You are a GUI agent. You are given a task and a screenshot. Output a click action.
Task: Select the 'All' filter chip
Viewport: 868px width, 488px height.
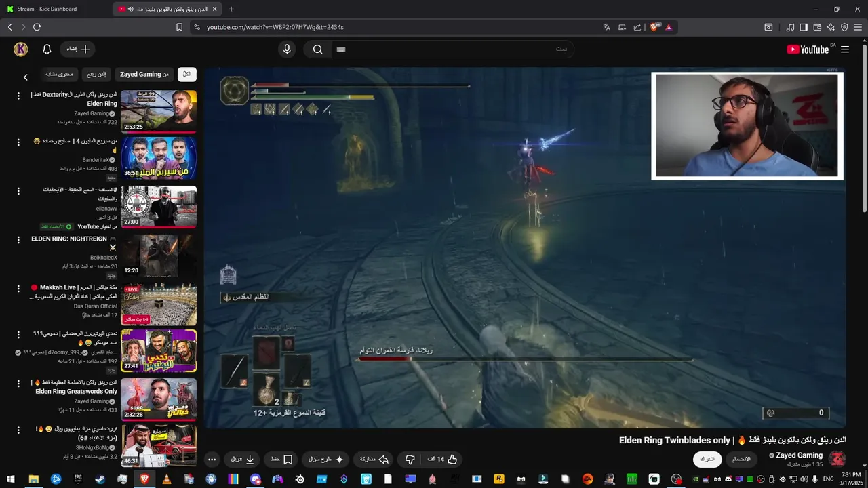pos(187,74)
